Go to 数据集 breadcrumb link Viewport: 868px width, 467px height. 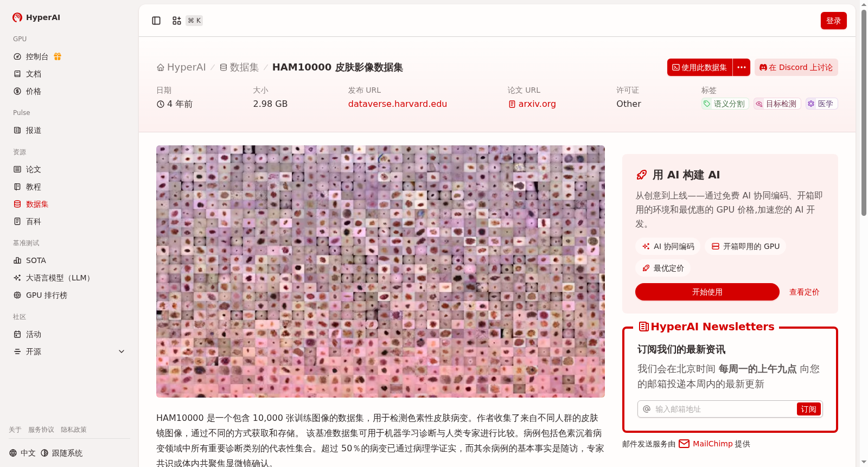tap(239, 67)
